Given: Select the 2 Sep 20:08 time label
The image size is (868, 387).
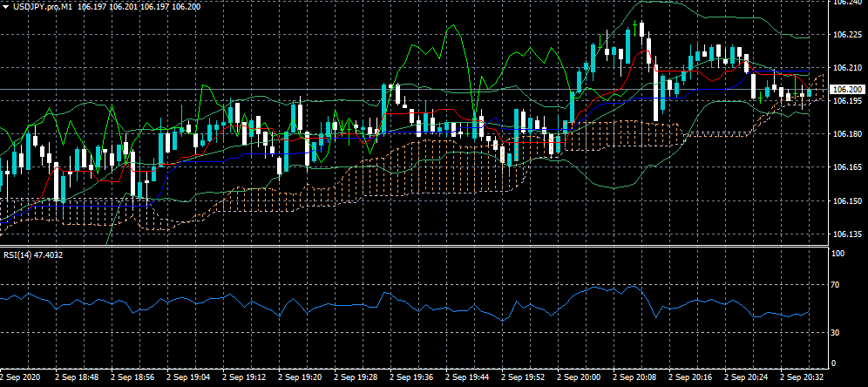Looking at the screenshot, I should (x=634, y=377).
